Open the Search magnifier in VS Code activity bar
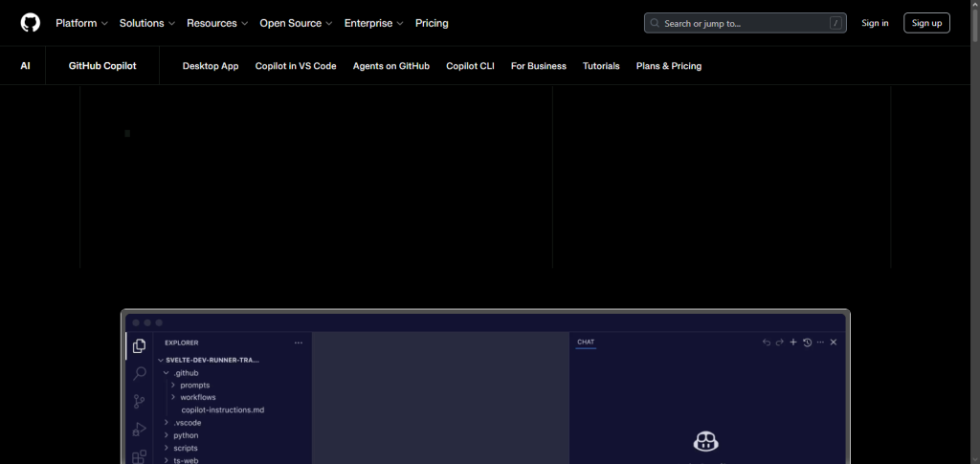This screenshot has height=464, width=980. (140, 373)
